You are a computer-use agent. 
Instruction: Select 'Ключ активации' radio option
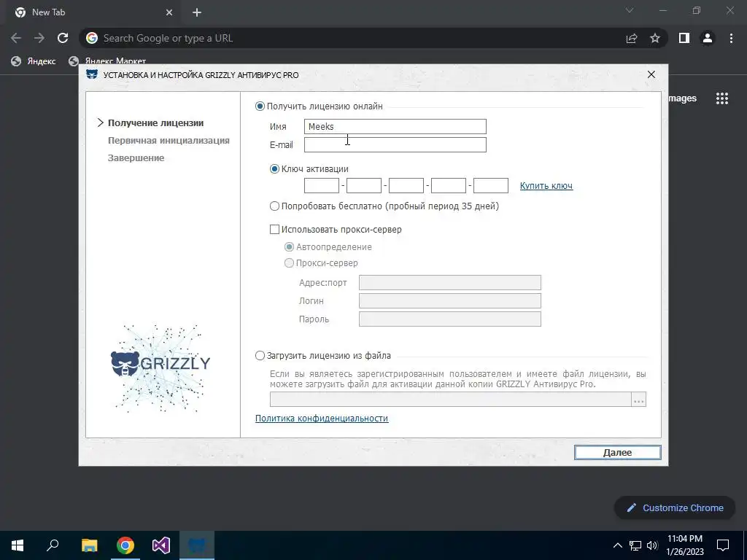(x=274, y=169)
